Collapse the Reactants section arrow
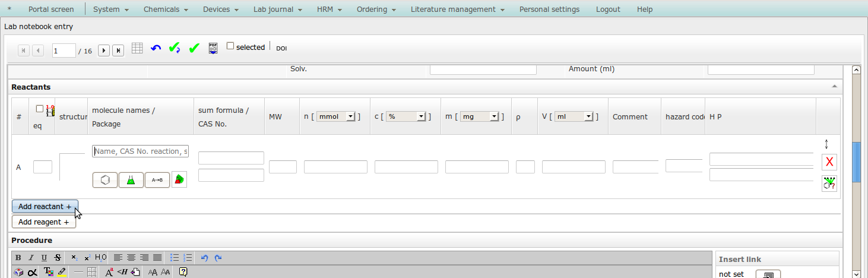The width and height of the screenshot is (868, 278). point(835,87)
